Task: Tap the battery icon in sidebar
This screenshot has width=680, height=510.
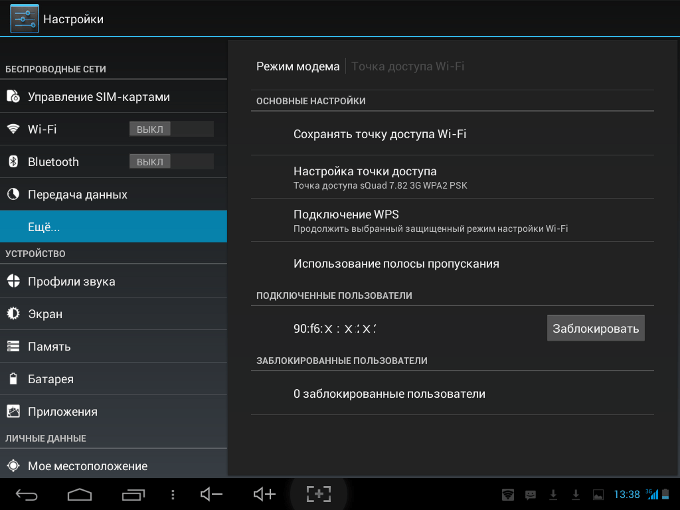Action: coord(13,379)
